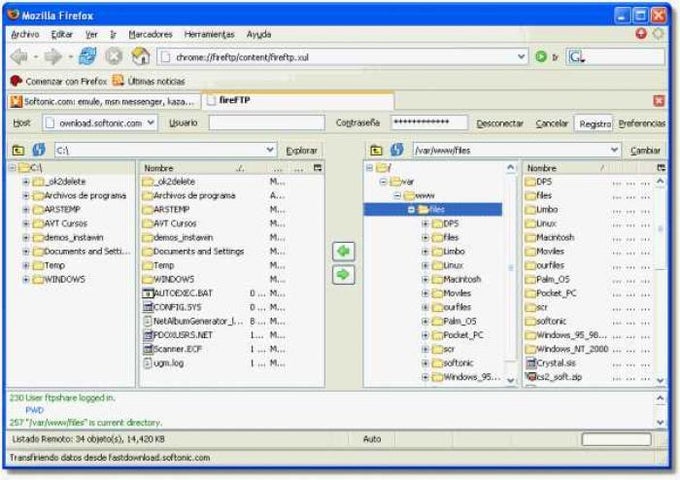The width and height of the screenshot is (680, 480).
Task: Click the upload right green arrow
Action: pos(343,275)
